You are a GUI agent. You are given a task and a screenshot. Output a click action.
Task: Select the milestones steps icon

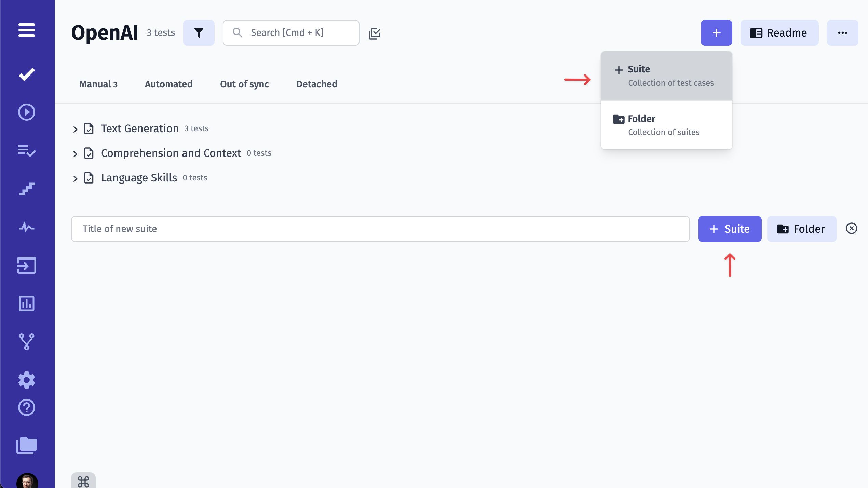26,189
